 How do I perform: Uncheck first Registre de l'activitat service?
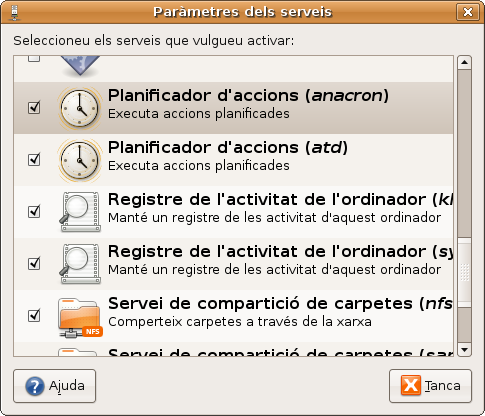34,211
